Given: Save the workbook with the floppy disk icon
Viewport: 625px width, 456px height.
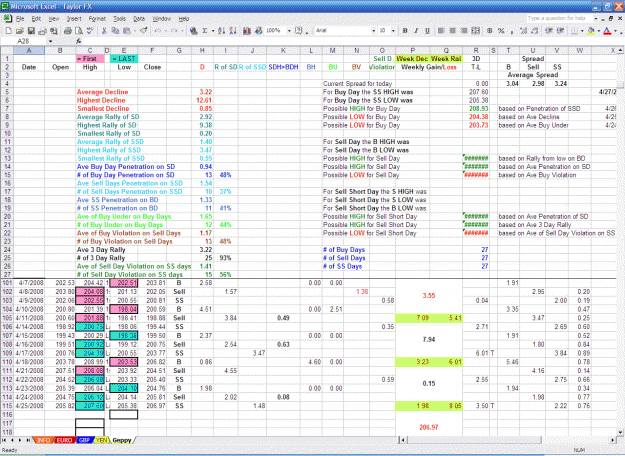Looking at the screenshot, I should pyautogui.click(x=31, y=31).
